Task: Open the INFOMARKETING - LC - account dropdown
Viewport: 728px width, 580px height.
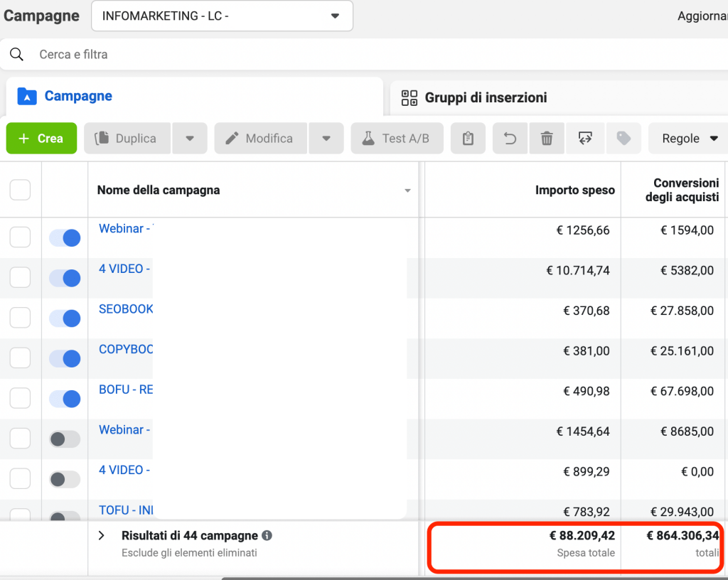Action: 222,16
